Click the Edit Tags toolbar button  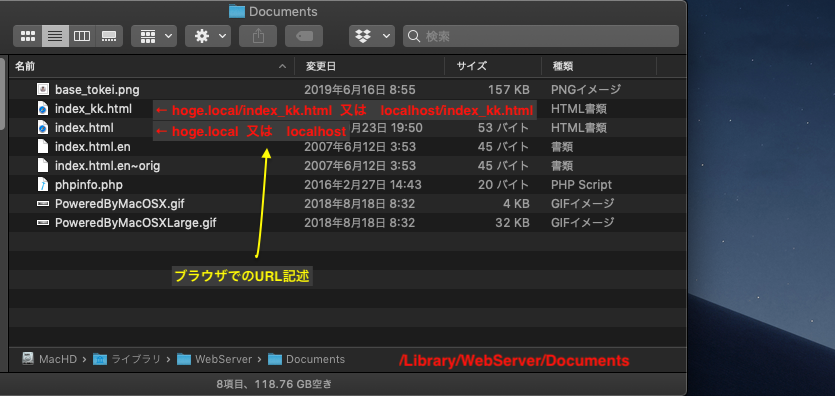pyautogui.click(x=304, y=36)
